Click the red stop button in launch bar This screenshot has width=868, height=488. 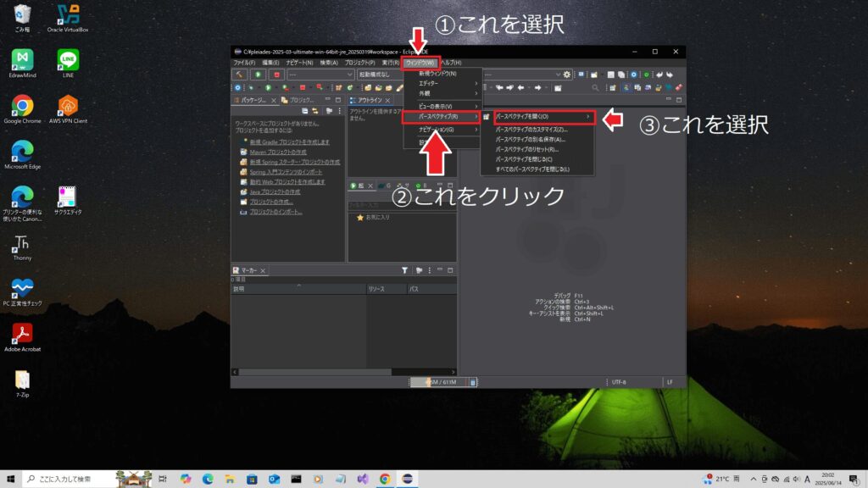click(x=277, y=75)
